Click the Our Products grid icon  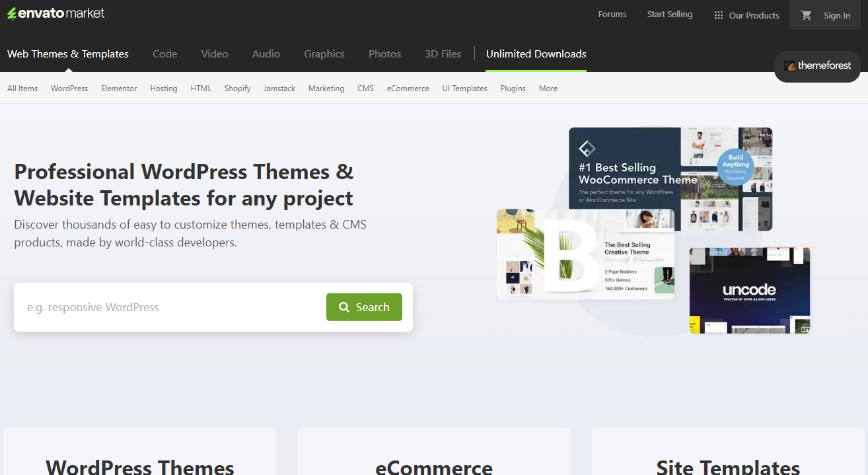point(719,15)
